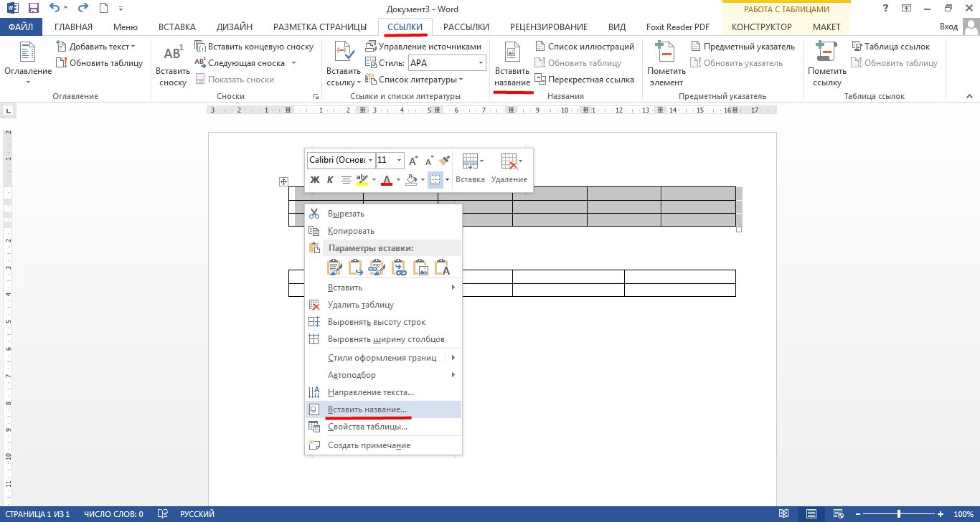Expand Добавить текст dropdown
The height and width of the screenshot is (522, 980).
click(x=133, y=47)
